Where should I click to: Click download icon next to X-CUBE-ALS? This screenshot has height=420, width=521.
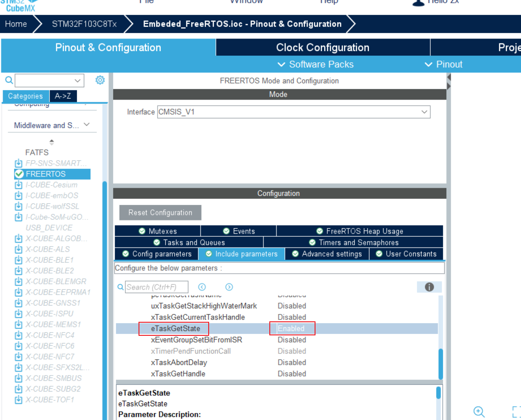point(19,249)
